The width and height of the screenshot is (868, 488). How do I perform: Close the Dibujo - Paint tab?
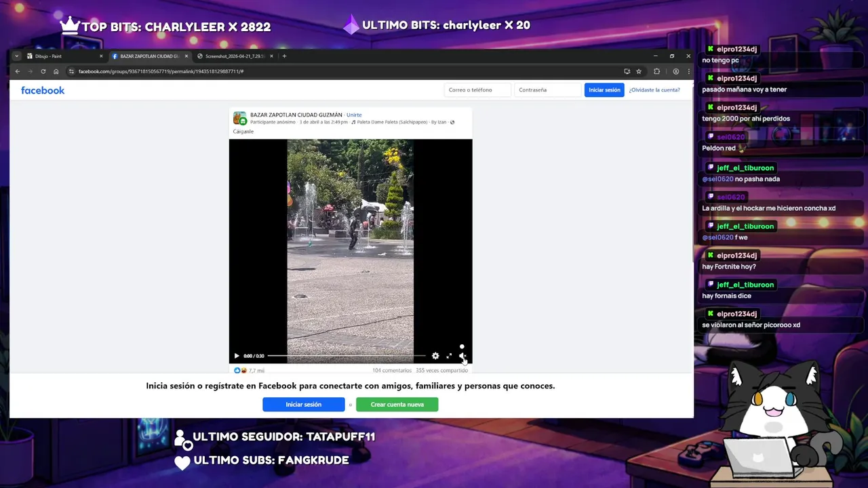click(101, 56)
